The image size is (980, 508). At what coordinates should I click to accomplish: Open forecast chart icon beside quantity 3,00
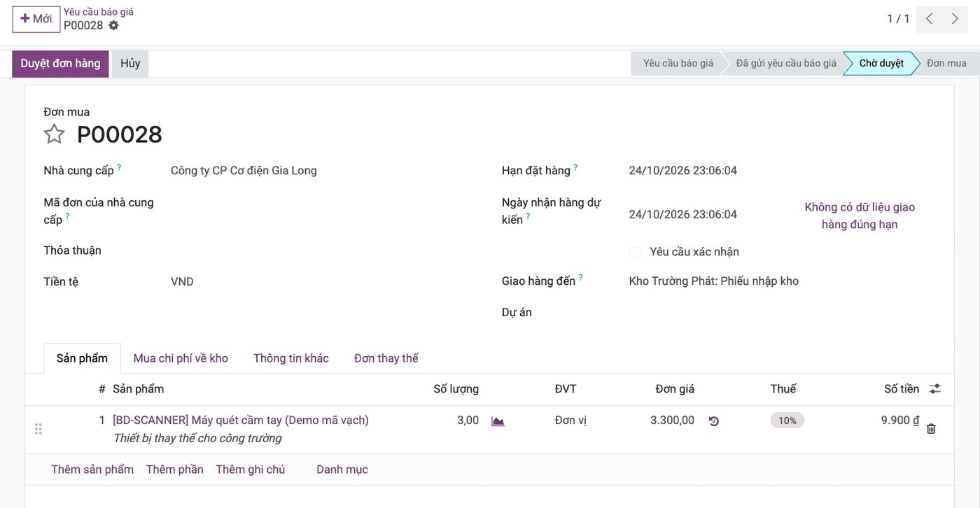tap(498, 421)
